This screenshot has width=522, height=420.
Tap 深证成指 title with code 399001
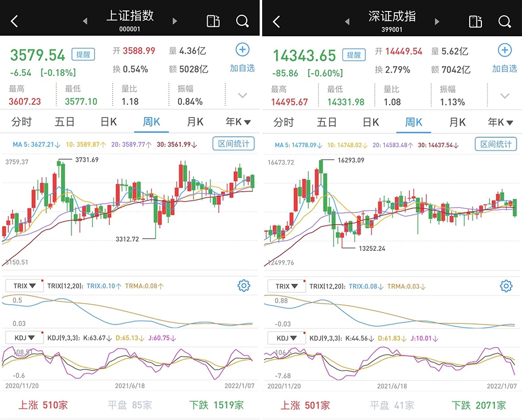click(x=392, y=21)
